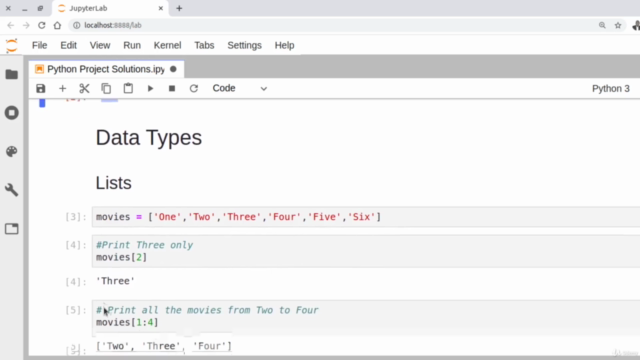Open the Tabs menu
This screenshot has width=640, height=360.
tap(204, 45)
